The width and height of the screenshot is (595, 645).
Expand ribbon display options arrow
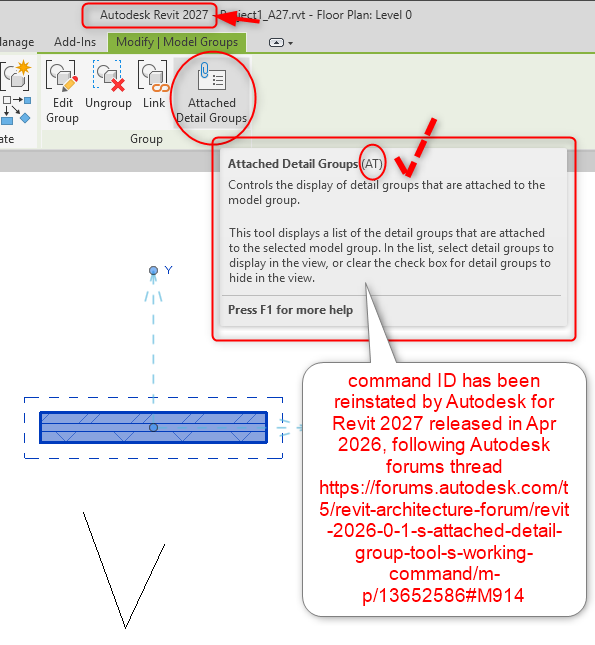pyautogui.click(x=291, y=43)
